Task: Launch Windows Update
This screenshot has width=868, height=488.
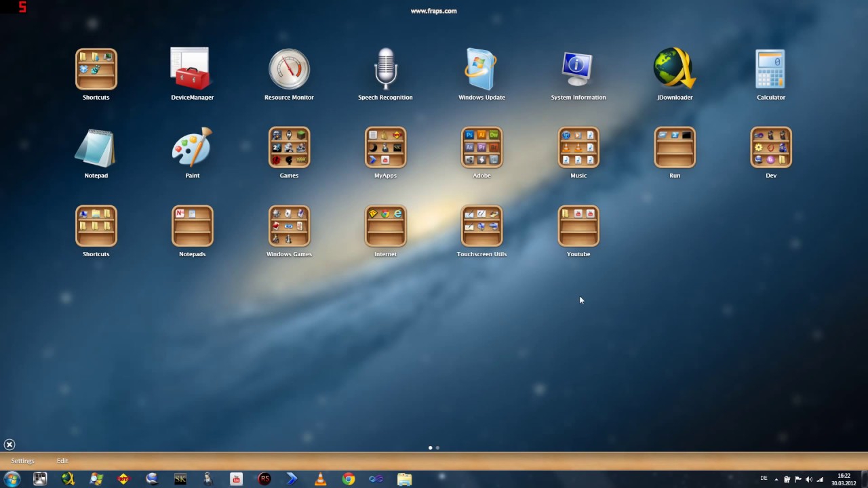Action: (481, 69)
